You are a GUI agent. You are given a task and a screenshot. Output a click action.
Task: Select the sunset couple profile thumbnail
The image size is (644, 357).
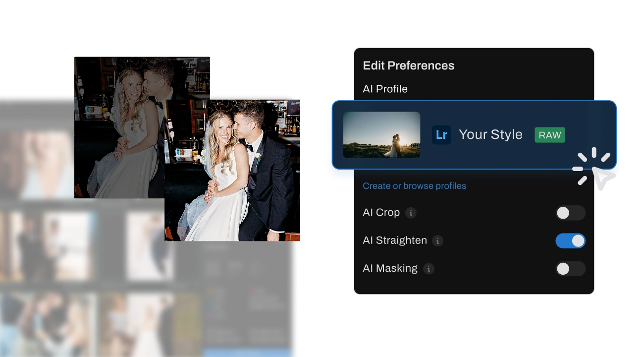pos(381,135)
